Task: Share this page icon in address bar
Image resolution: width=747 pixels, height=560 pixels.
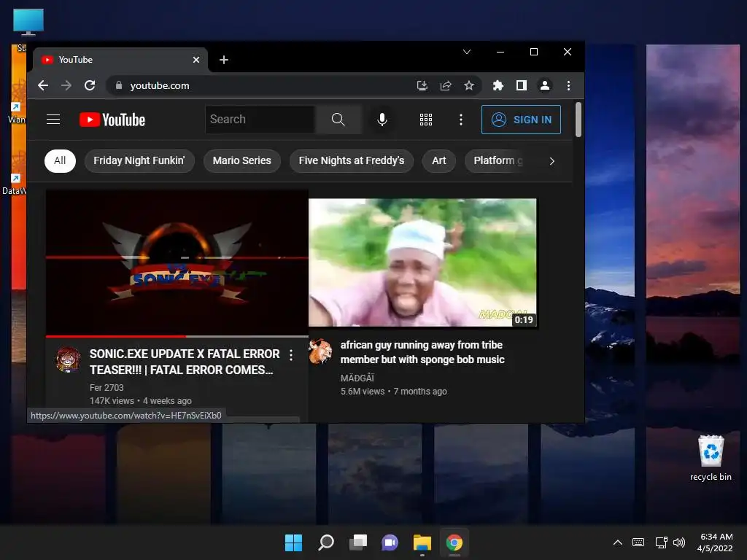Action: [x=446, y=86]
